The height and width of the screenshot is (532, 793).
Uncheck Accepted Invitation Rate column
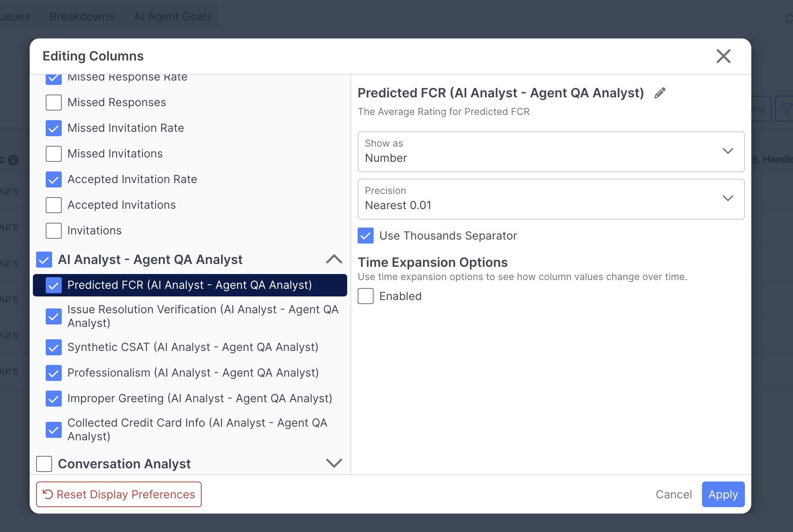pos(54,179)
